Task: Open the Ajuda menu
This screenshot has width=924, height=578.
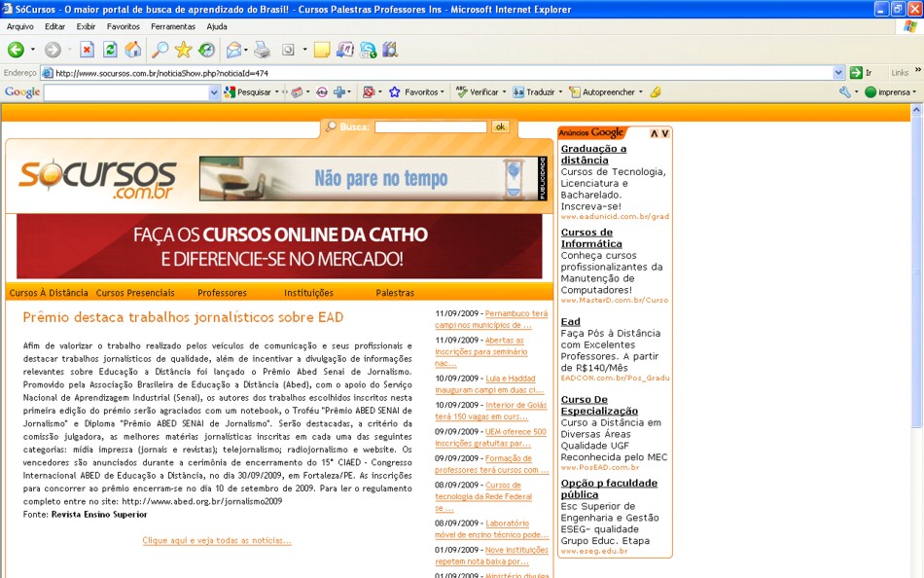Action: (x=217, y=26)
